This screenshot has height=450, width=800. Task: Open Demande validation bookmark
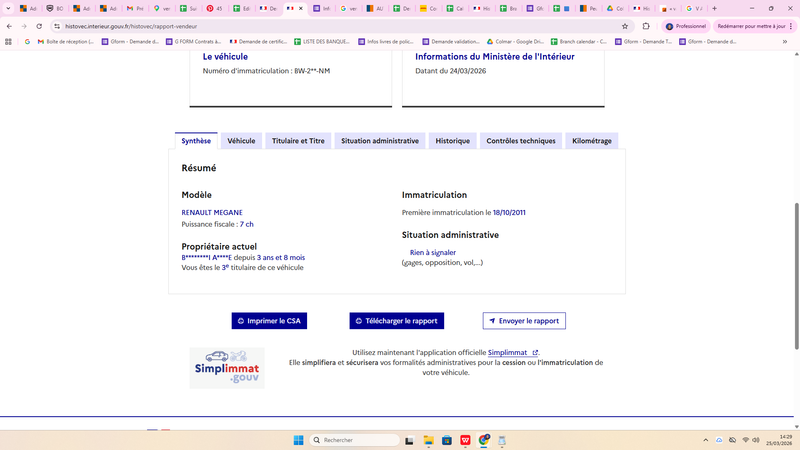451,41
